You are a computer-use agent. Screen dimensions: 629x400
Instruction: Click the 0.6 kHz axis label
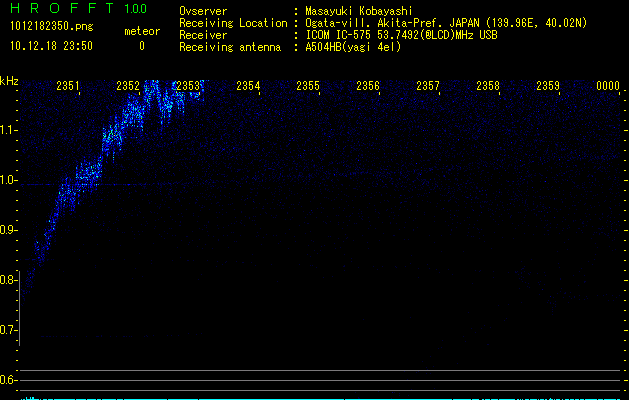[8, 380]
